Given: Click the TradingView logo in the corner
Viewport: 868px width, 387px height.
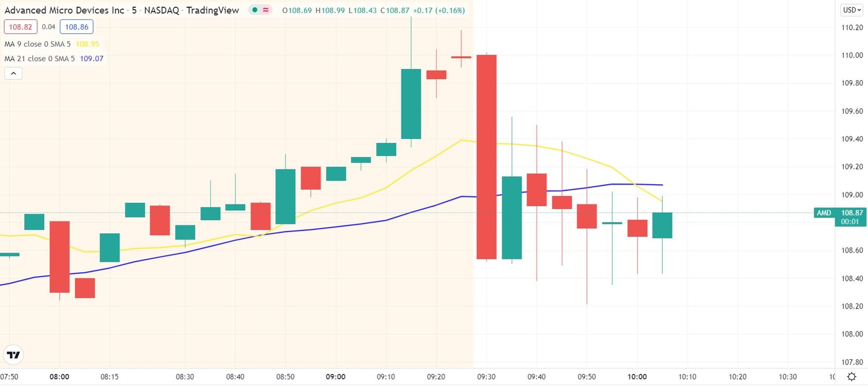Looking at the screenshot, I should (13, 354).
